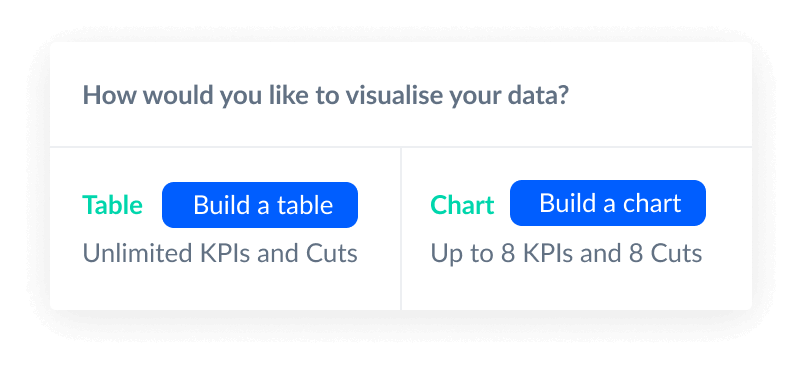Screen dimensions: 802x368
Task: Click the word Cuts under the Table option
Action: pyautogui.click(x=331, y=253)
